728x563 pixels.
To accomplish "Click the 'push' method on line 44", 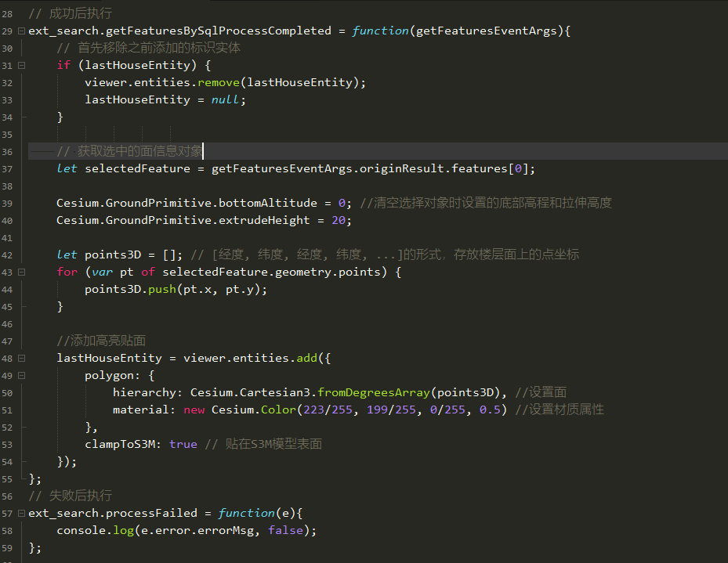I will coord(162,290).
